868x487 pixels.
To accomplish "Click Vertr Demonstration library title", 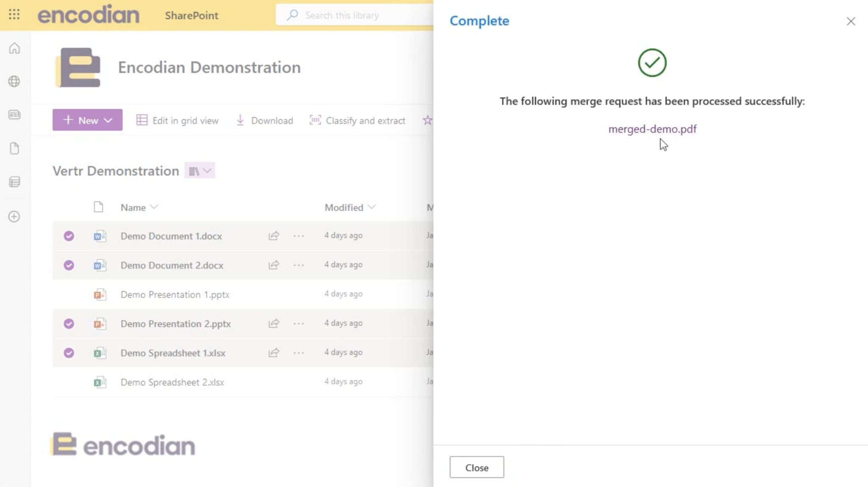I will 116,171.
